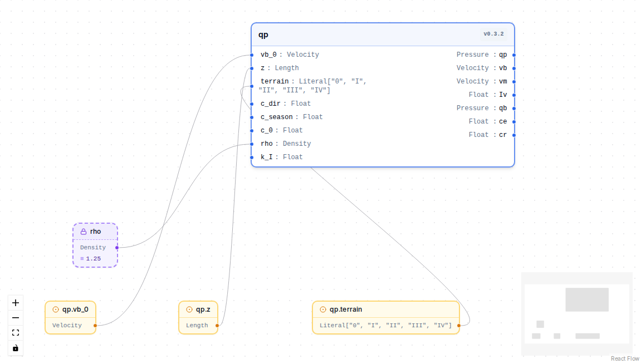Click the qp.terrain output handle
The height and width of the screenshot is (364, 641).
click(459, 326)
